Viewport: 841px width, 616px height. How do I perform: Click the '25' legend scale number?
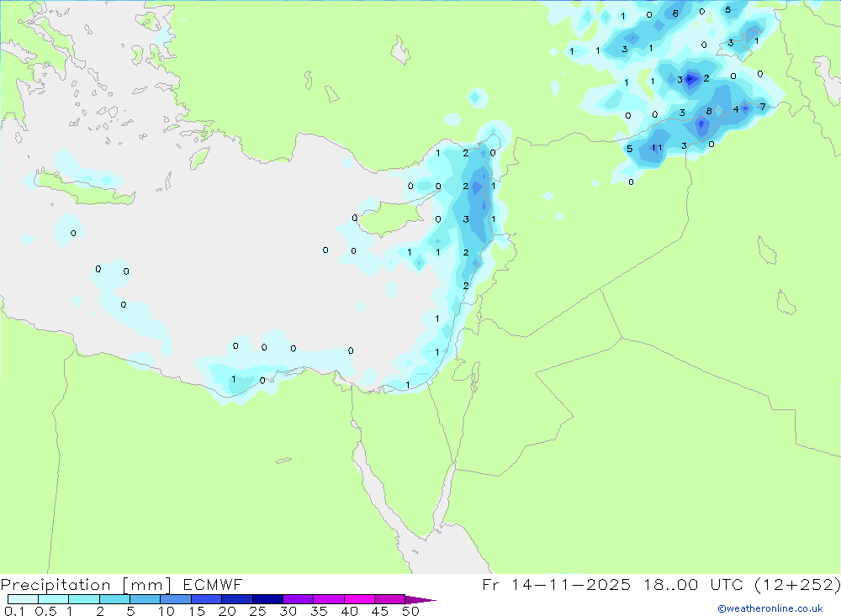[x=258, y=611]
